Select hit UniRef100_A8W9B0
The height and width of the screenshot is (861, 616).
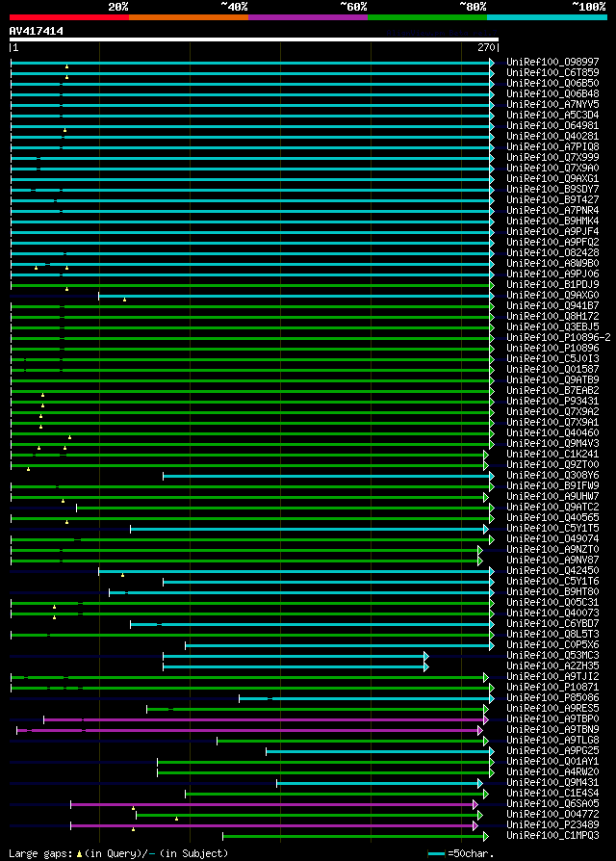pos(552,264)
